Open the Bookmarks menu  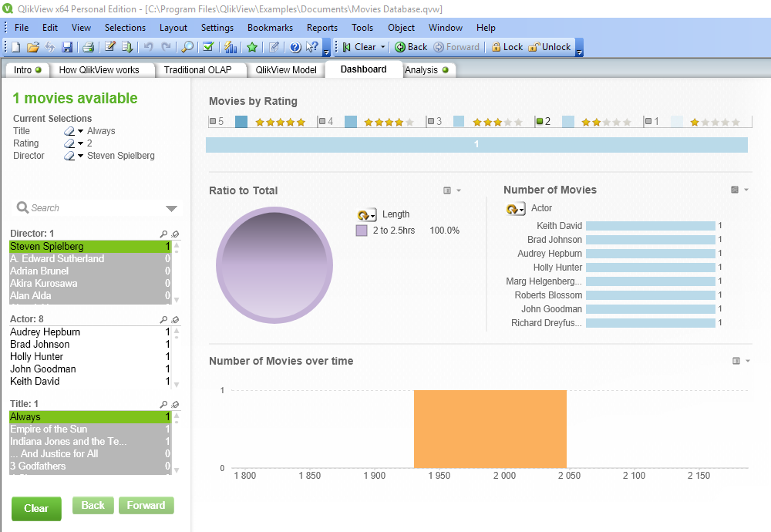(270, 28)
